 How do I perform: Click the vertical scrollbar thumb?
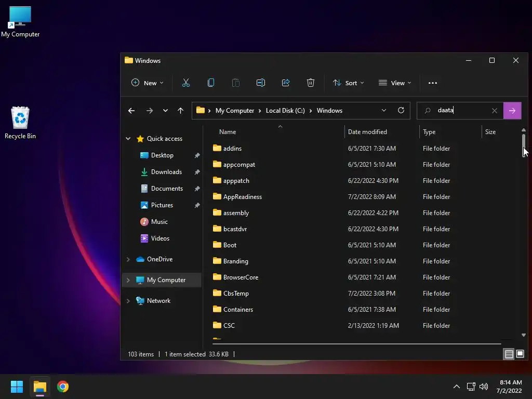click(x=524, y=145)
